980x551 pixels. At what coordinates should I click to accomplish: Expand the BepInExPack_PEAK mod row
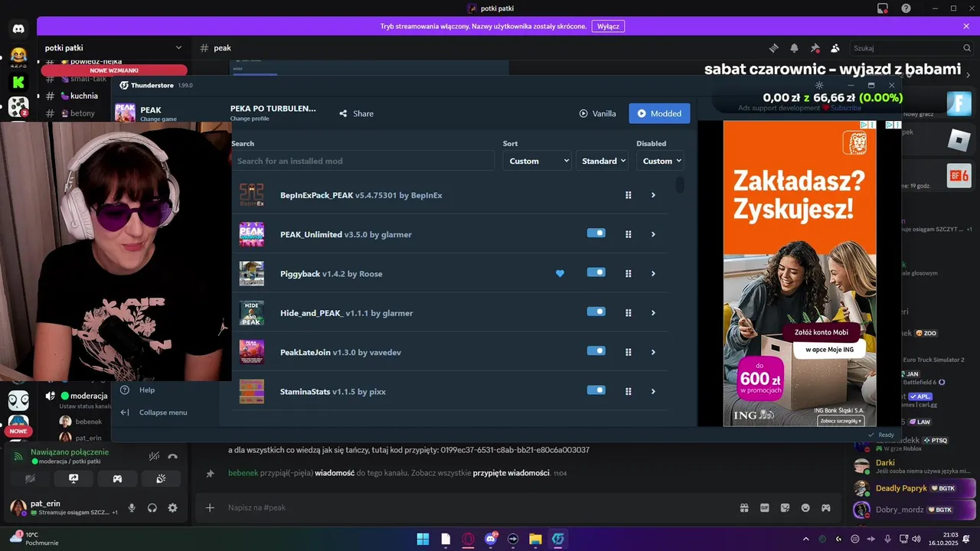coord(653,195)
